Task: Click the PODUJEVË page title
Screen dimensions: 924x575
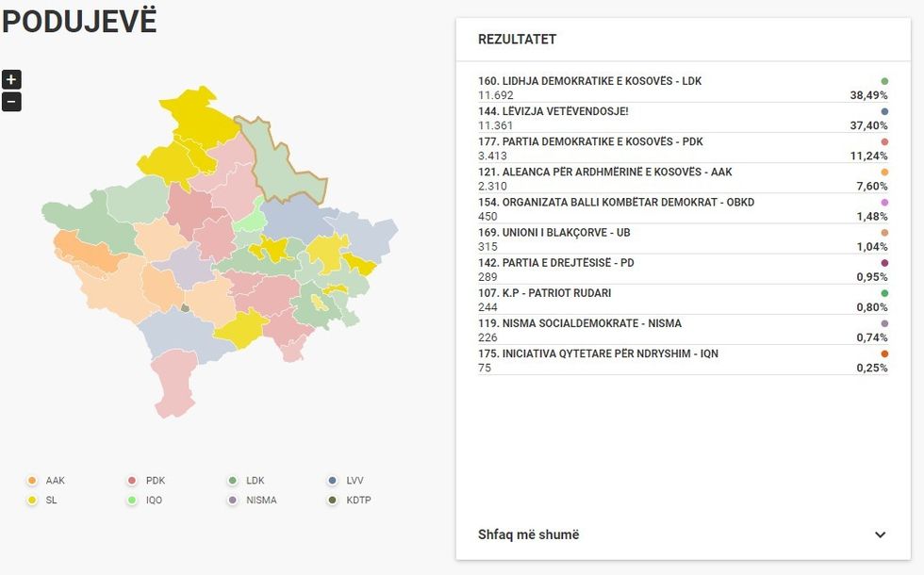Action: 79,22
